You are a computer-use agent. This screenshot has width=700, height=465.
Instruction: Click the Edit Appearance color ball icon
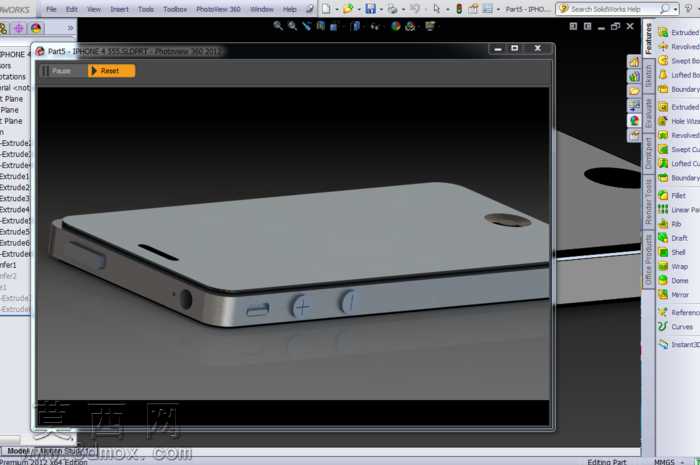click(396, 26)
